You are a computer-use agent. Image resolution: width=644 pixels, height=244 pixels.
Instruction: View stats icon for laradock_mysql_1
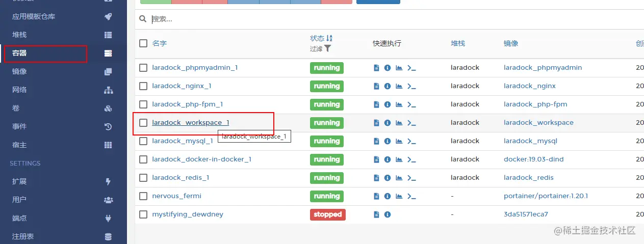[399, 141]
